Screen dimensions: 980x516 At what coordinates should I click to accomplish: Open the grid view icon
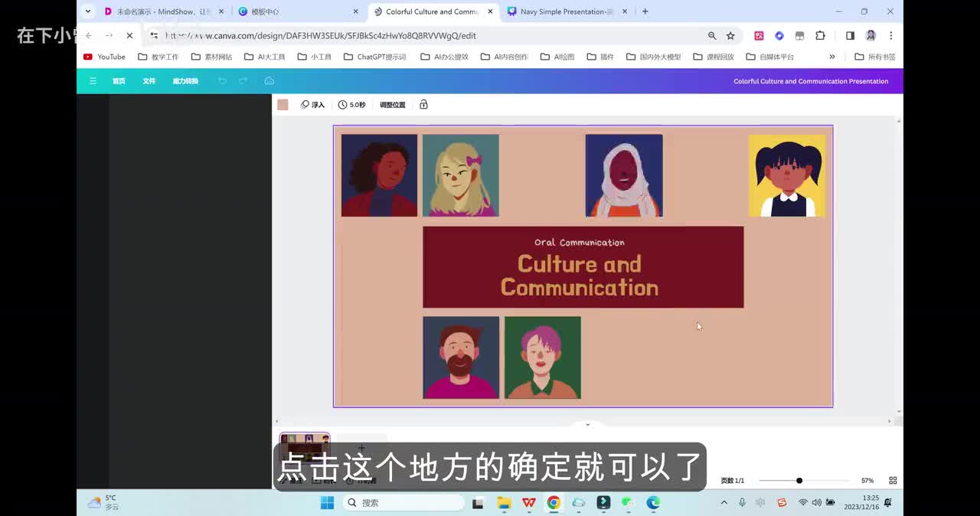coord(893,481)
